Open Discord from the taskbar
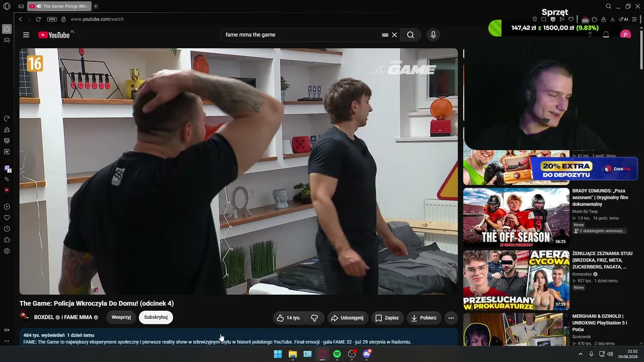Screen dimensions: 644x362 (x=367, y=354)
